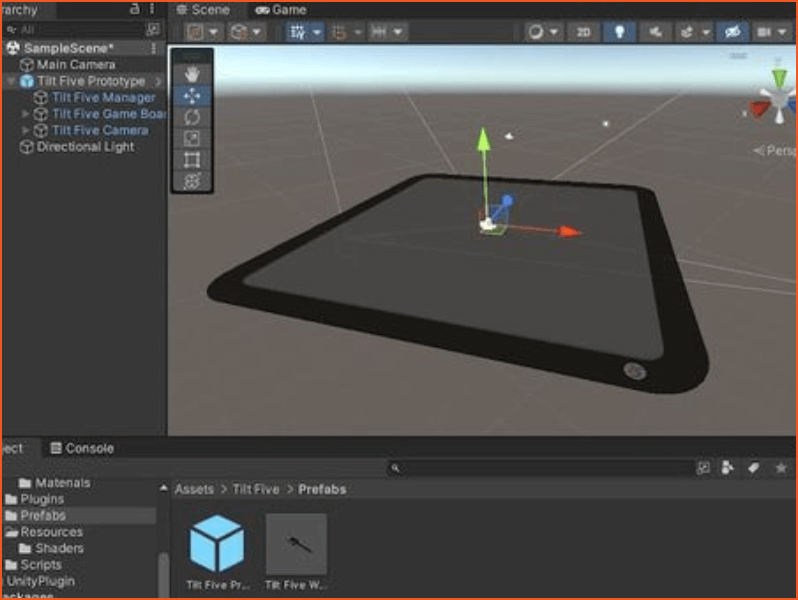Select the Hand (View) tool
This screenshot has width=798, height=600.
coord(192,74)
